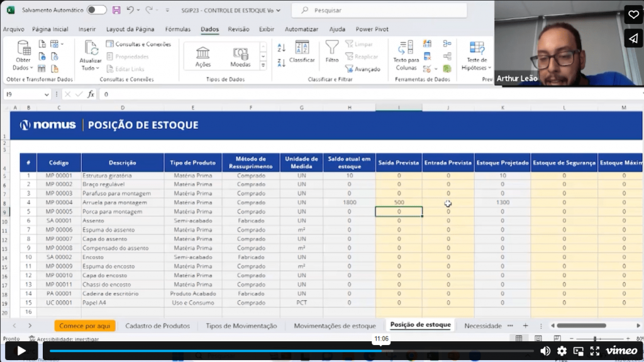Open Vimeo player settings gear
Screen dimensions: 644x362
(x=562, y=351)
